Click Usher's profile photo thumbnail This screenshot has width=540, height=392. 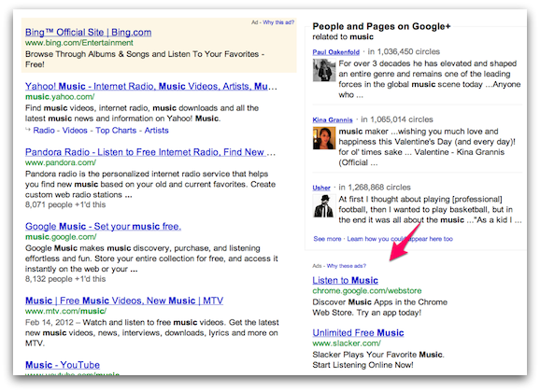coord(324,206)
